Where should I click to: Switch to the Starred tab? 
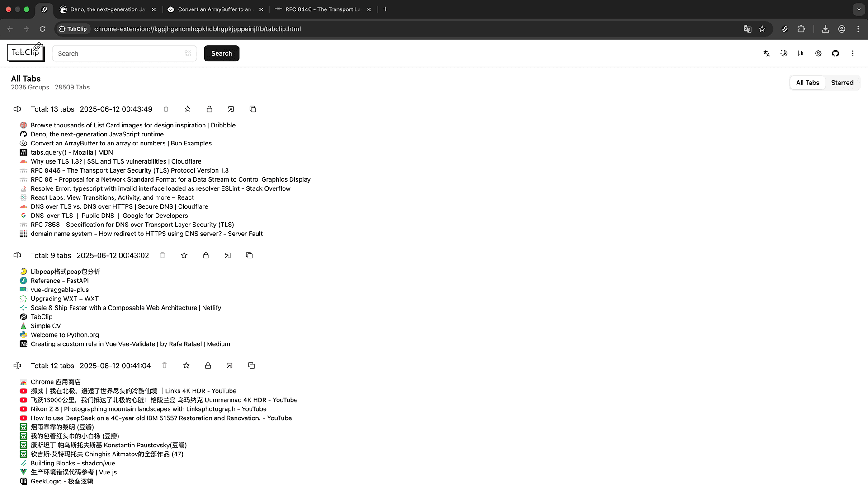842,83
